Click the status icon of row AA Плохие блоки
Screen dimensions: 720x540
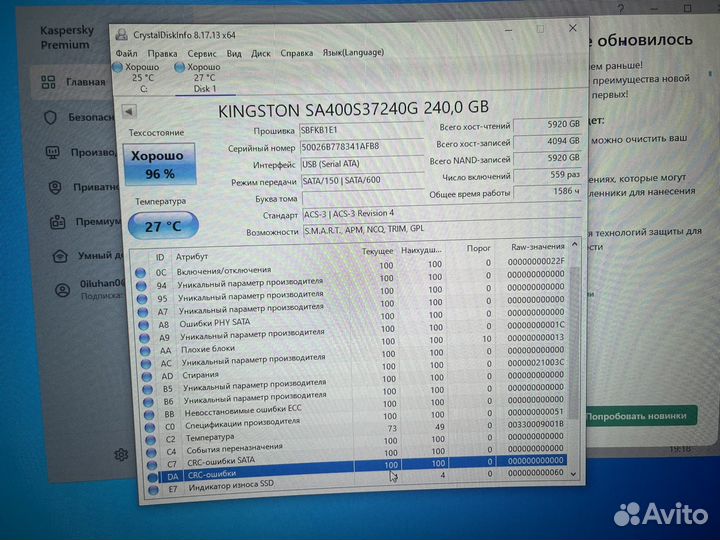pyautogui.click(x=145, y=351)
